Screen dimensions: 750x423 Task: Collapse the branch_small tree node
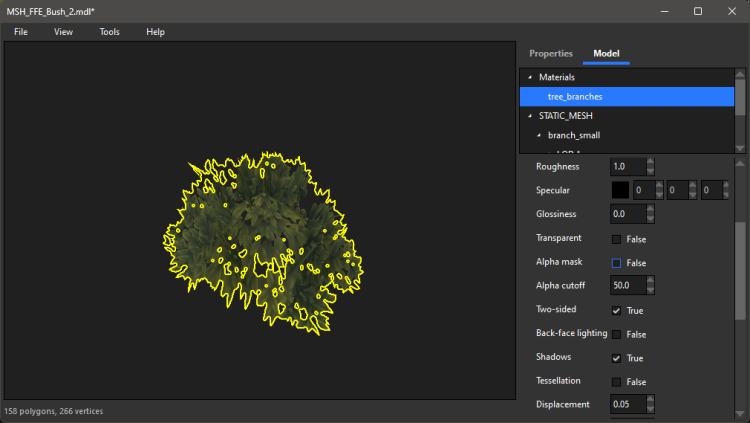click(x=539, y=135)
